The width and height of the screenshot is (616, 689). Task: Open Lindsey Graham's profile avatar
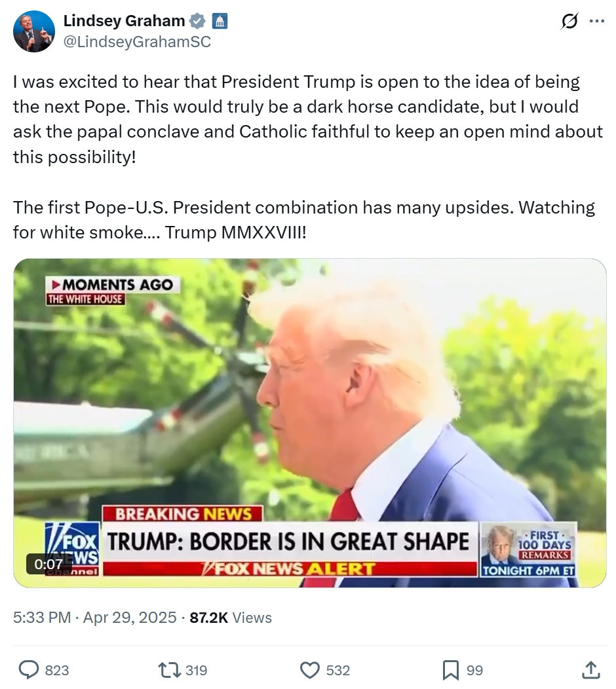point(34,31)
